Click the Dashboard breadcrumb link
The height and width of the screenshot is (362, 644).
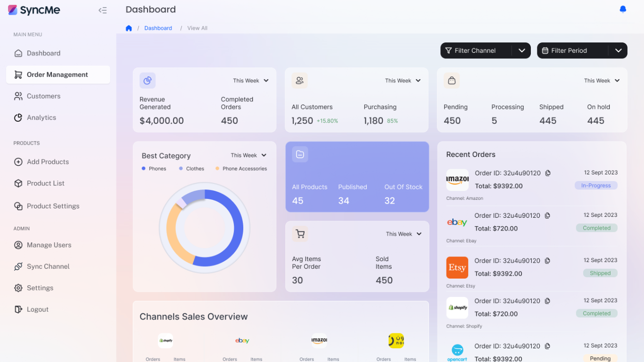[158, 28]
